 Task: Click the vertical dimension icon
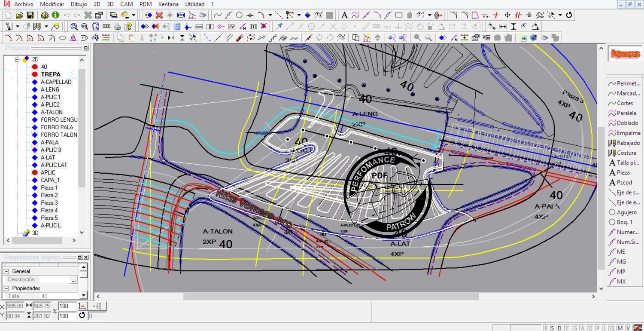[x=513, y=27]
